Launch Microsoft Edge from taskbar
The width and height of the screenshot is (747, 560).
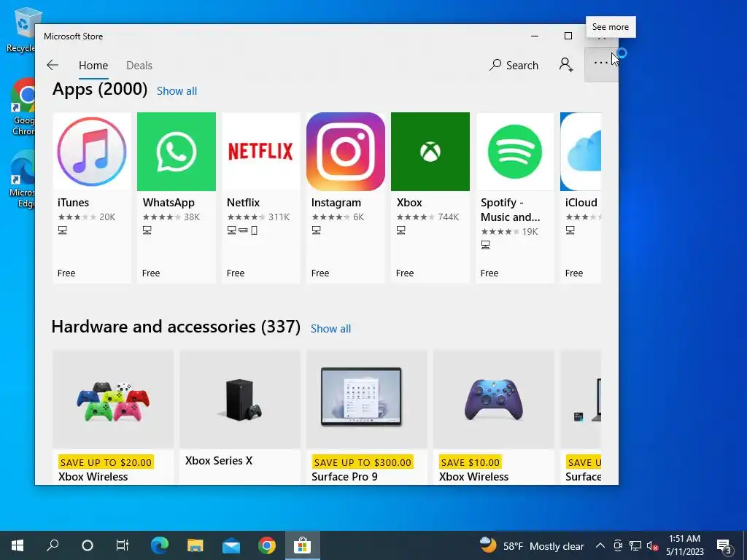pyautogui.click(x=160, y=545)
